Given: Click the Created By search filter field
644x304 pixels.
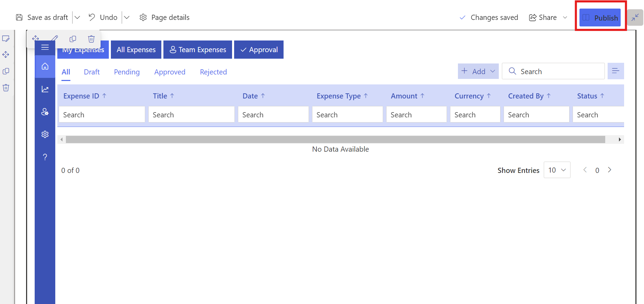Looking at the screenshot, I should (x=537, y=115).
